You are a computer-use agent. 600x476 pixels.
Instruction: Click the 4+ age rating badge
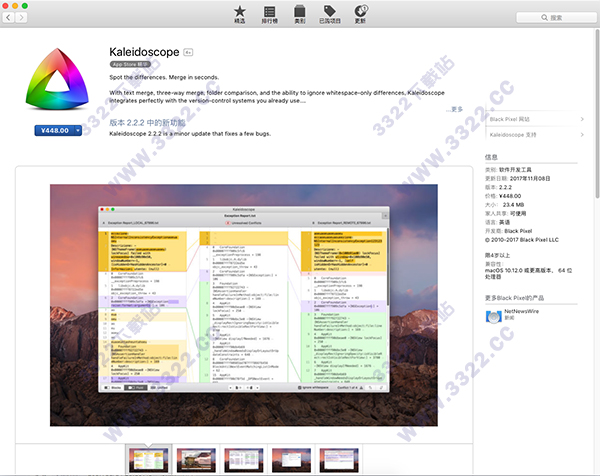click(188, 52)
